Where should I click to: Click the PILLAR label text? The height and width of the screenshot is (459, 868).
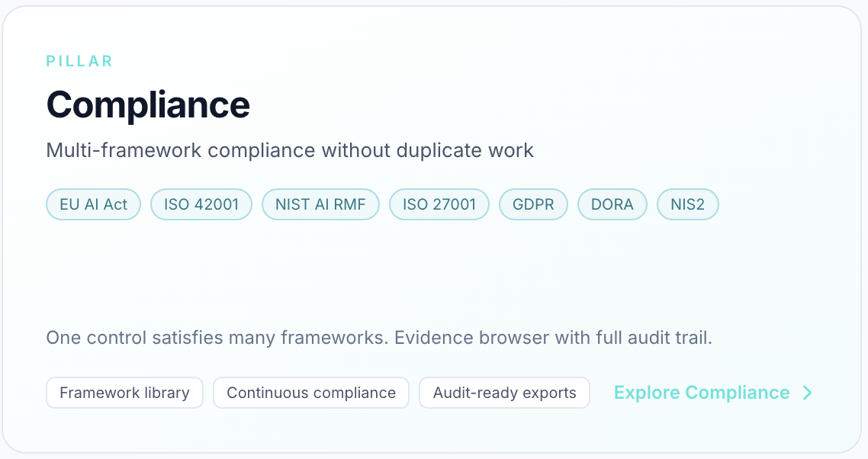80,61
